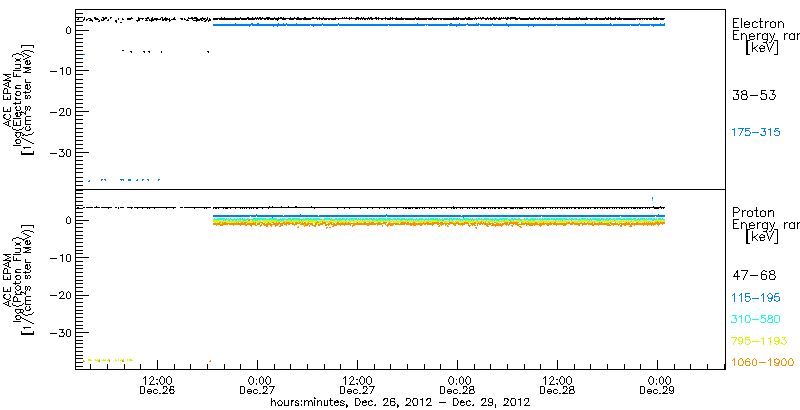Click the '12:00 Dec.26' time axis label
This screenshot has width=800, height=410.
pos(158,387)
